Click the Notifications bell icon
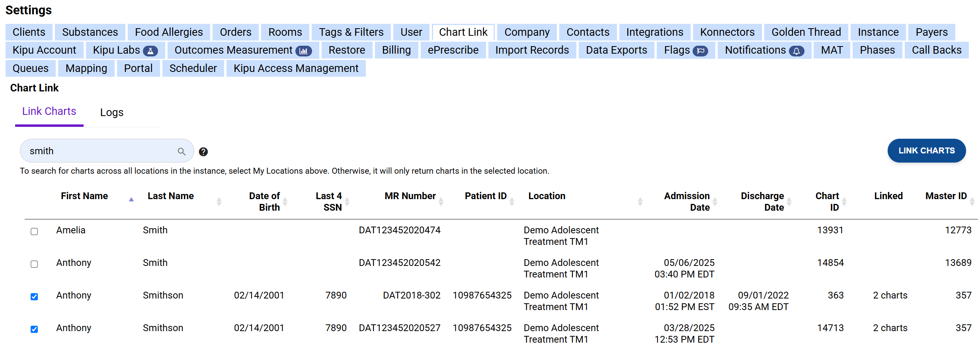 (796, 51)
